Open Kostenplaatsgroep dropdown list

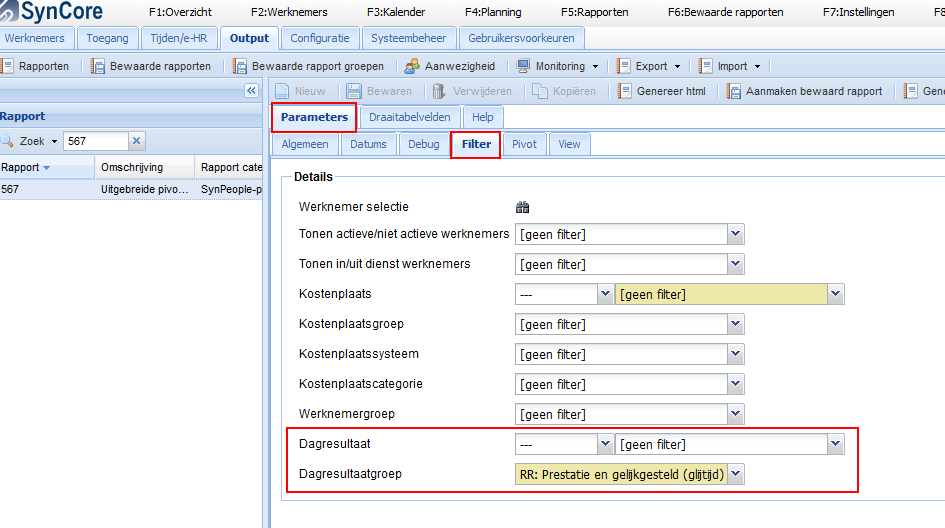point(736,324)
